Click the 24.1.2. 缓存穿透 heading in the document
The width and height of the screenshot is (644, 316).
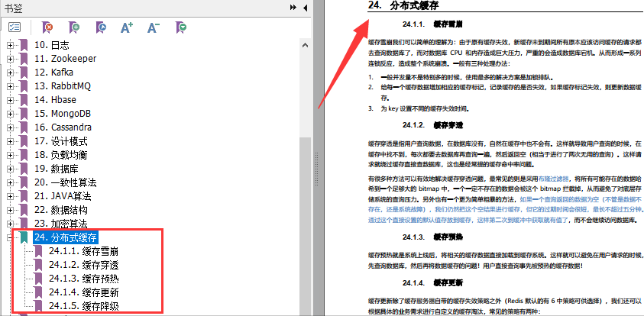point(432,124)
